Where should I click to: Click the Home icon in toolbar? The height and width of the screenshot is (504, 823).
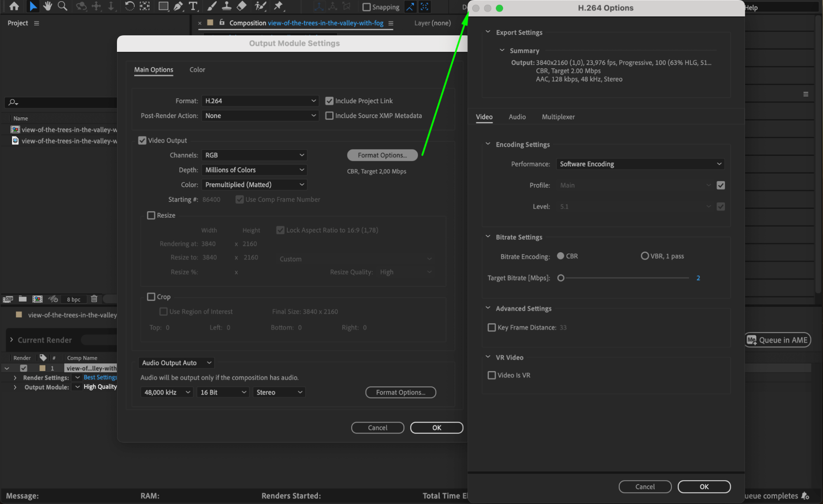point(14,6)
